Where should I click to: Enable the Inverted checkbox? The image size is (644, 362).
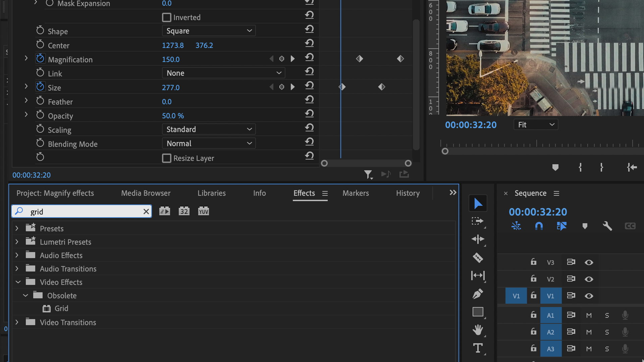point(167,17)
